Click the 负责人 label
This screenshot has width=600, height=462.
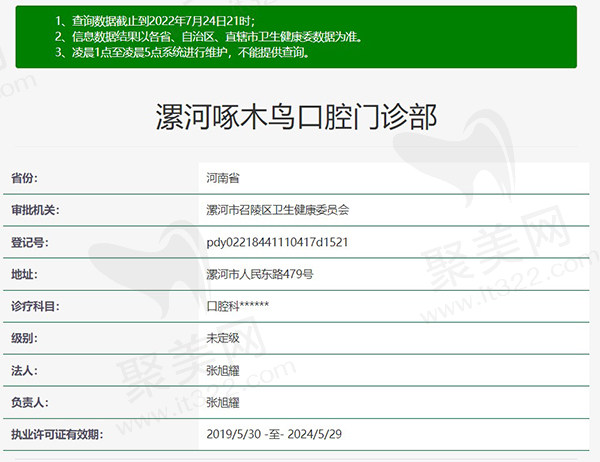tap(29, 403)
